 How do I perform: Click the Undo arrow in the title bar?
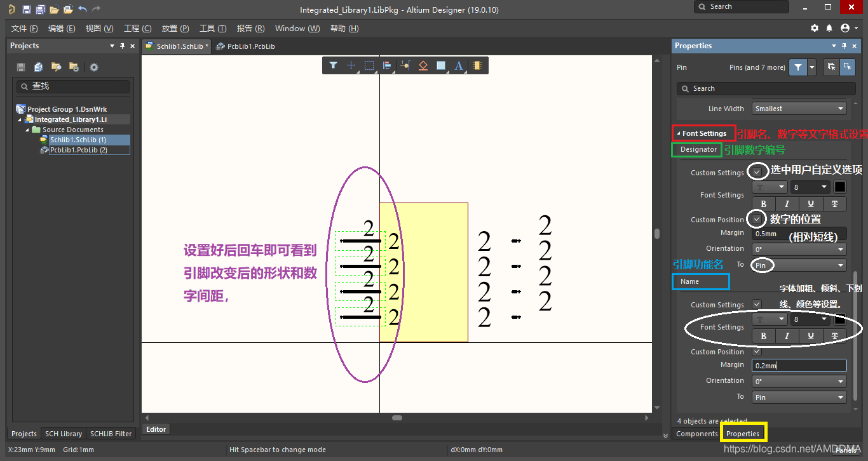tap(83, 10)
